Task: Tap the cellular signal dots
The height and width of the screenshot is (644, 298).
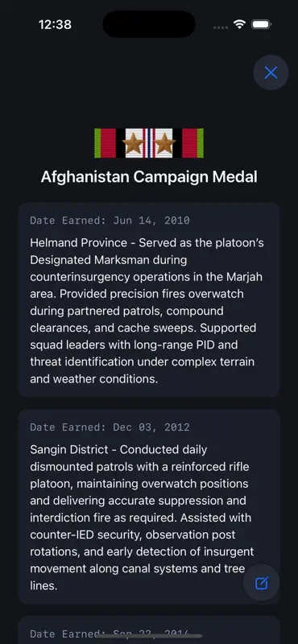Action: point(221,27)
